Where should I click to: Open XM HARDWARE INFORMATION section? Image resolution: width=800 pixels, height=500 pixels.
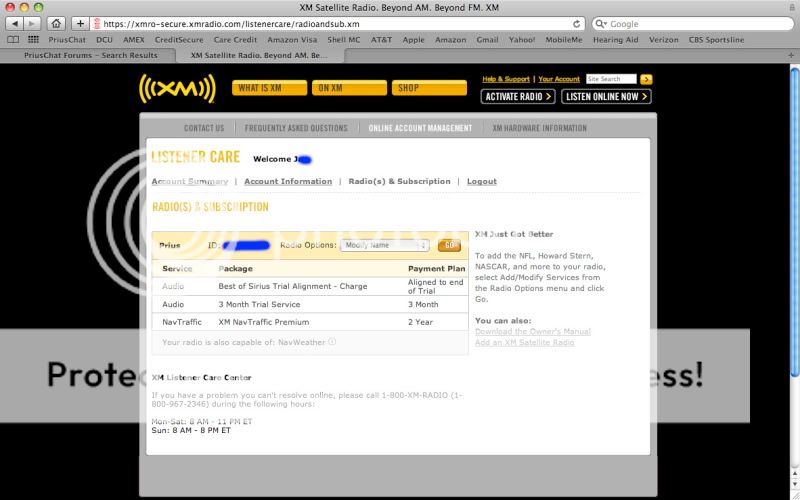[539, 128]
